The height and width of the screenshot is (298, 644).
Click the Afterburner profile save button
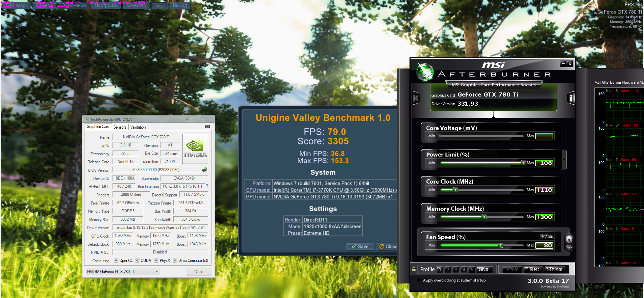[x=484, y=269]
